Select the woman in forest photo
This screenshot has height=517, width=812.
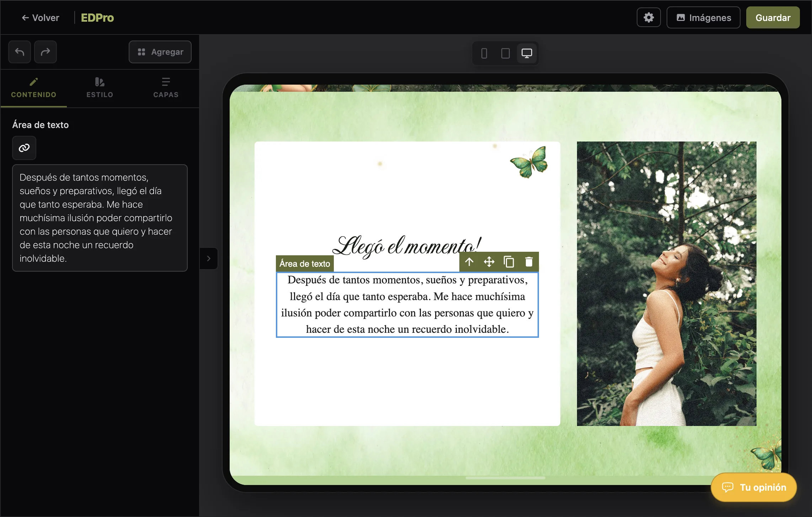point(667,284)
